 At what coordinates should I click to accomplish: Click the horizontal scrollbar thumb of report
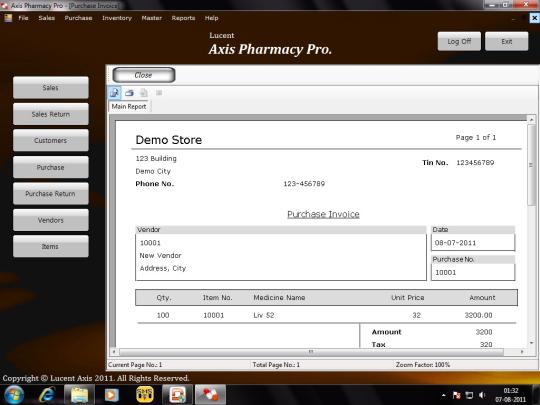311,352
